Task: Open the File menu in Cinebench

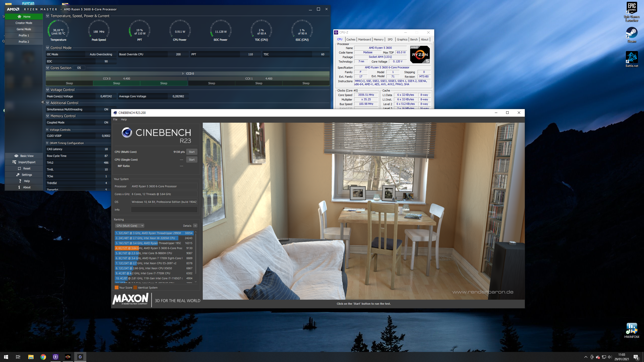Action: click(x=115, y=119)
